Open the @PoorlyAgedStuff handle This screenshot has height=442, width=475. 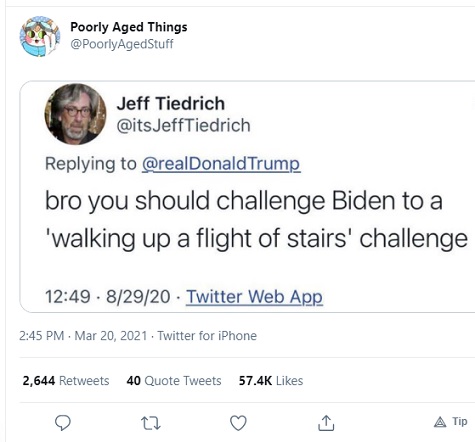(122, 44)
